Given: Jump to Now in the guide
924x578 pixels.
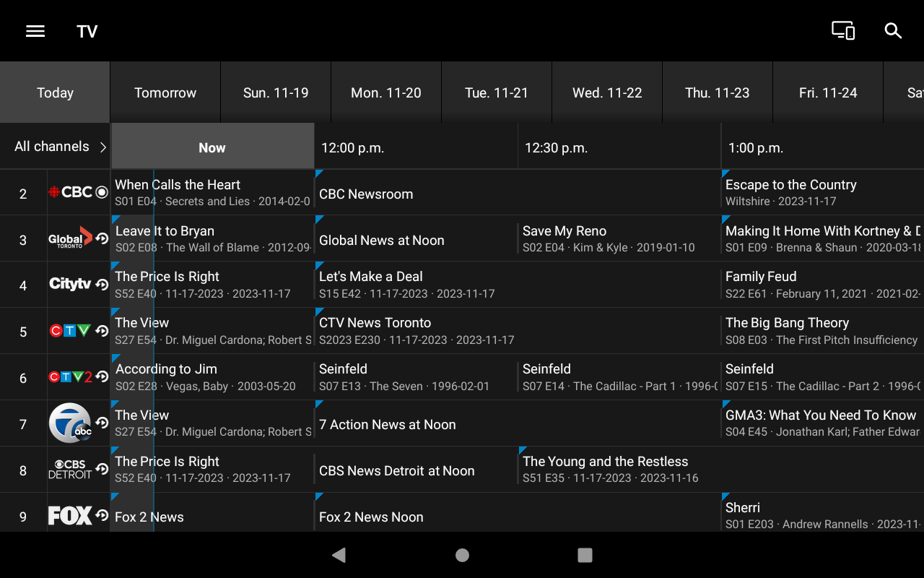Looking at the screenshot, I should click(x=212, y=147).
